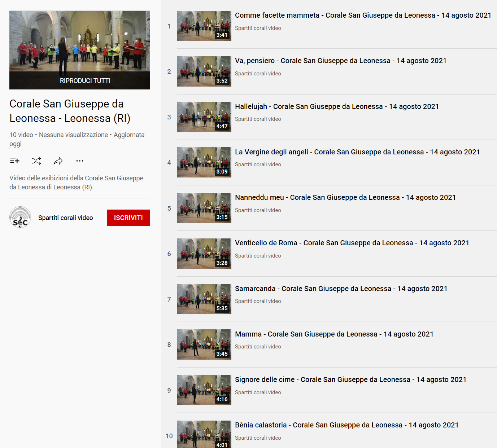Image resolution: width=497 pixels, height=448 pixels.
Task: Open Samarcanda via its thumbnail
Action: [x=204, y=299]
